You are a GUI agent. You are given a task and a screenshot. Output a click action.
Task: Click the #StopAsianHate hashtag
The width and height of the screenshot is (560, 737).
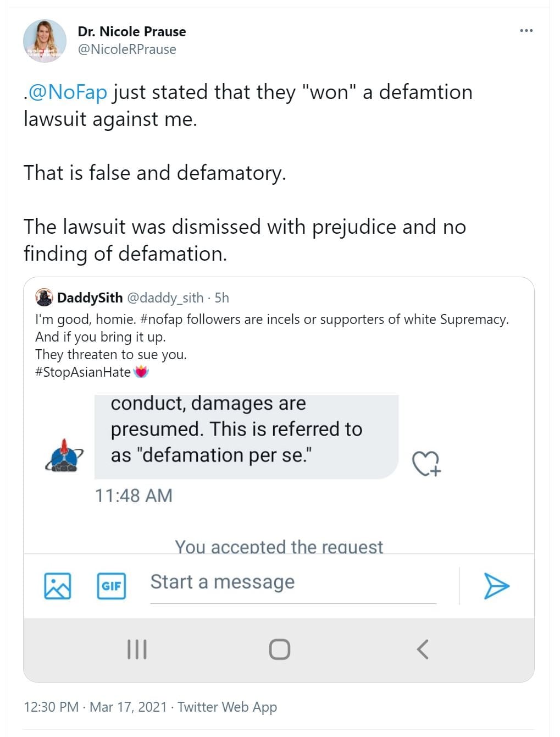tap(83, 372)
